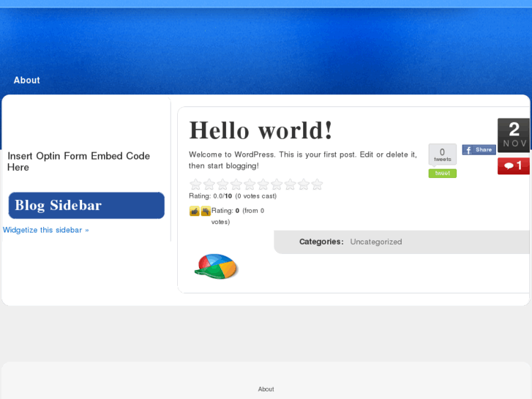Click the 2 NOV date badge

[x=514, y=135]
